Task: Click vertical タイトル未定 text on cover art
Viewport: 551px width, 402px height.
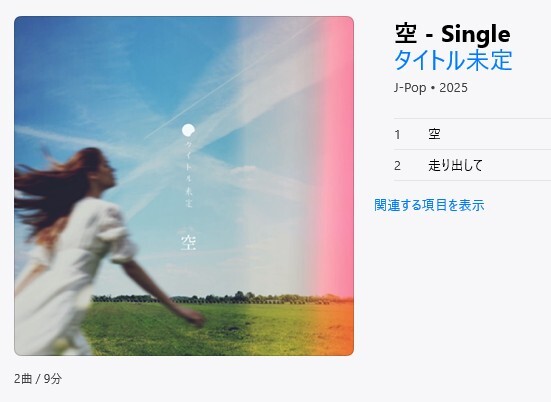Action: 189,173
